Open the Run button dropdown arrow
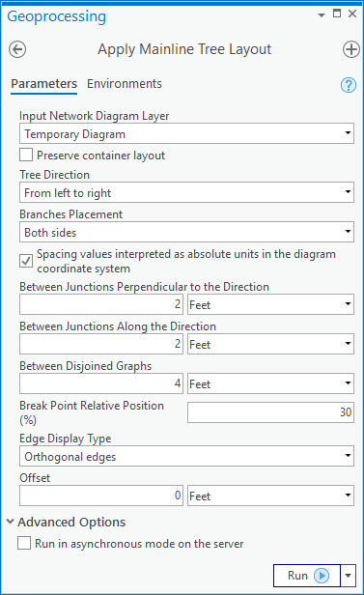Screen dimensions: 364x595 pos(349,576)
